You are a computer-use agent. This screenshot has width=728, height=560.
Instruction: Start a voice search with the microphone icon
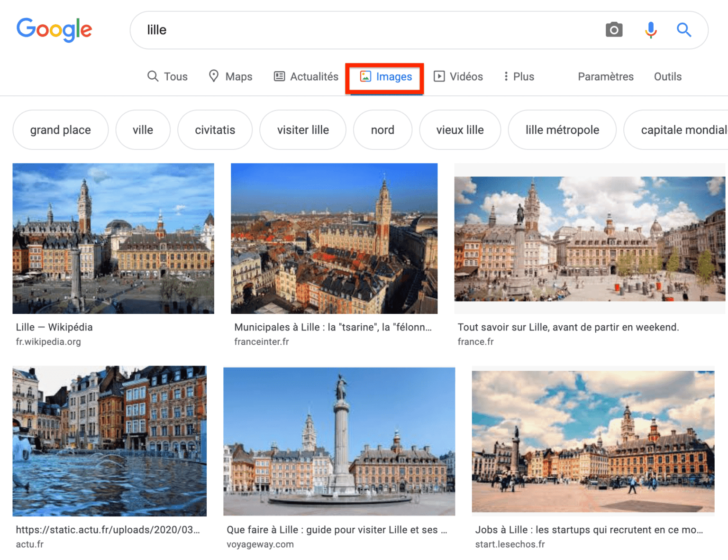(650, 29)
